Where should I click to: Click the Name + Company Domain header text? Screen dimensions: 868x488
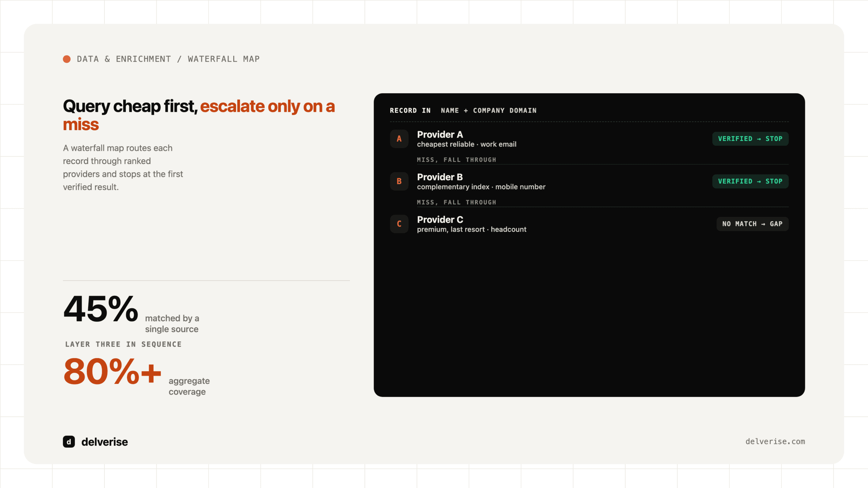coord(489,110)
